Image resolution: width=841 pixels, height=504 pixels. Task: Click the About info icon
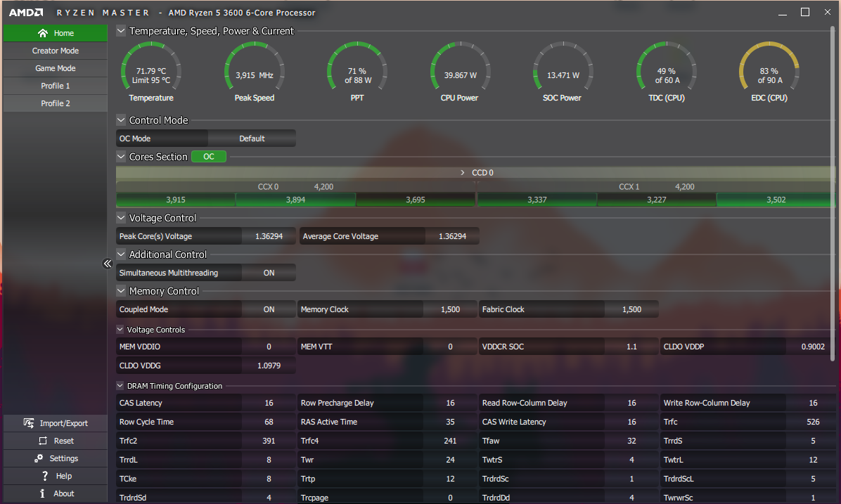[42, 493]
